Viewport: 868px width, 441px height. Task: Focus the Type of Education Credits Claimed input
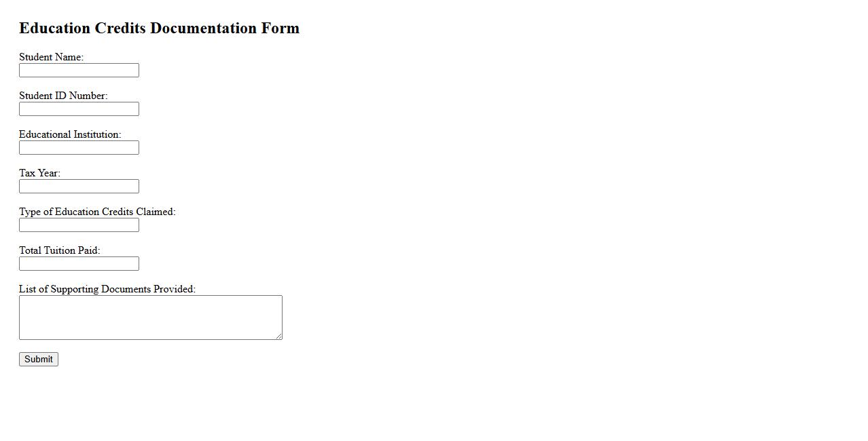pyautogui.click(x=79, y=225)
